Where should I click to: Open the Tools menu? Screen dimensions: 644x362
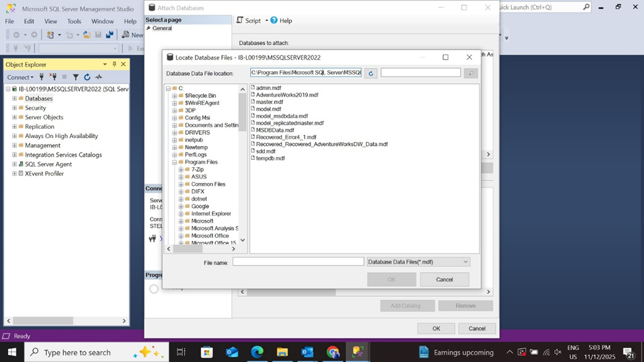74,21
